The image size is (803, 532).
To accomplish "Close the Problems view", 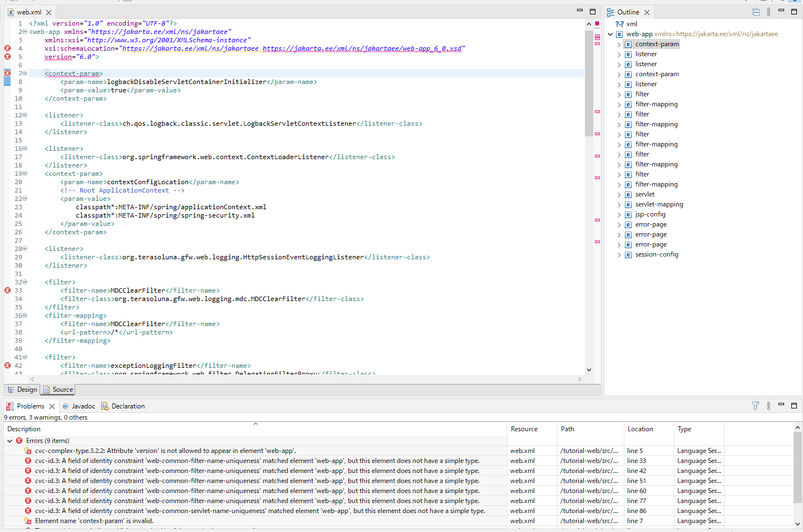I will pyautogui.click(x=52, y=406).
